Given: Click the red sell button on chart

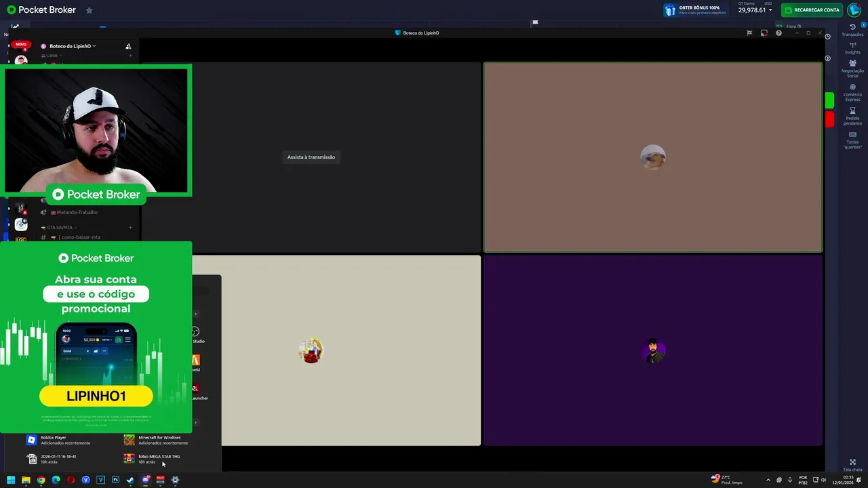Looking at the screenshot, I should pyautogui.click(x=829, y=119).
